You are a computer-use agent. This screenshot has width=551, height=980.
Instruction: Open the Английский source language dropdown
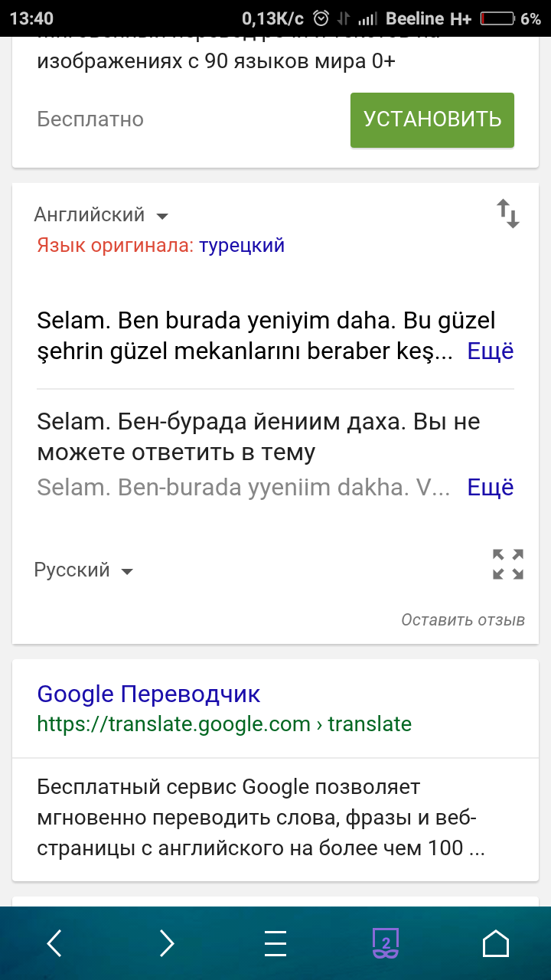coord(100,215)
